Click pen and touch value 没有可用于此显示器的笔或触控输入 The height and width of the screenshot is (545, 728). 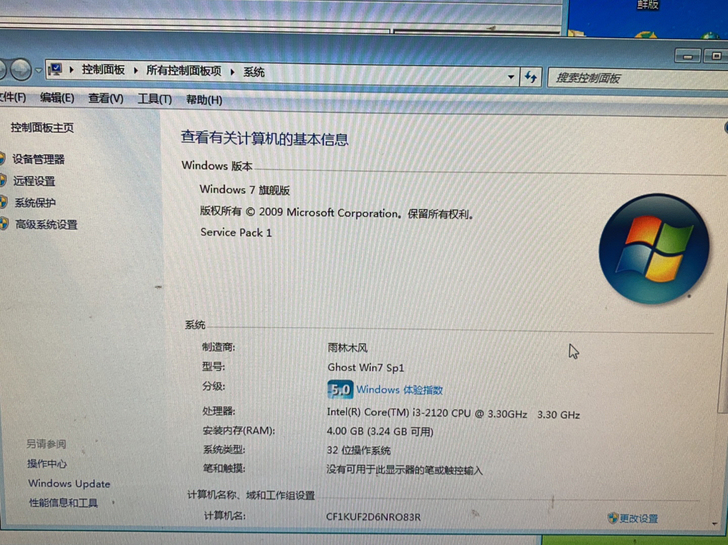tap(404, 470)
